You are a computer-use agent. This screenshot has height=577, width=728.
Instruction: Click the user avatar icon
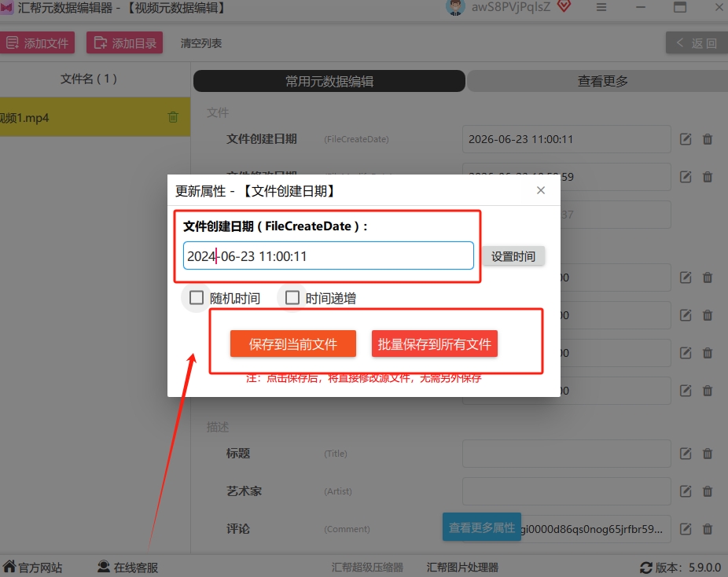(x=455, y=7)
